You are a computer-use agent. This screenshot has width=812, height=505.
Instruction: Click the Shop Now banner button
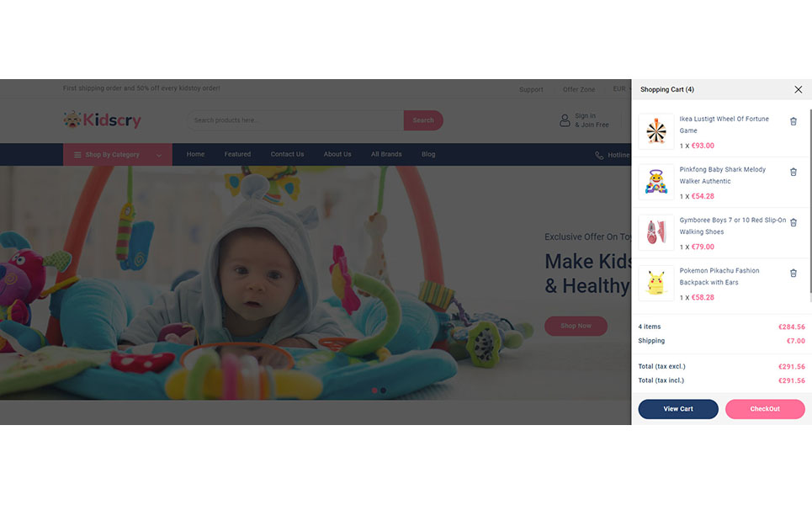pyautogui.click(x=576, y=326)
